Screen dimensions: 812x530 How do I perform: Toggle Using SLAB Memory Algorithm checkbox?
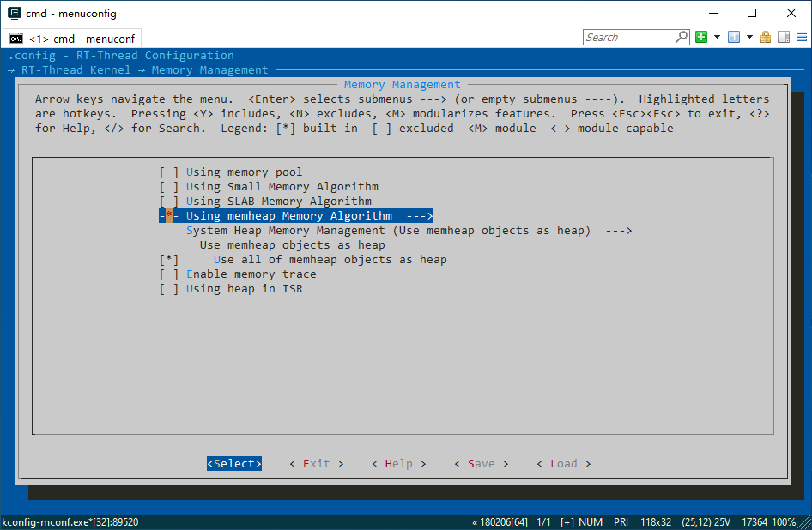tap(169, 201)
